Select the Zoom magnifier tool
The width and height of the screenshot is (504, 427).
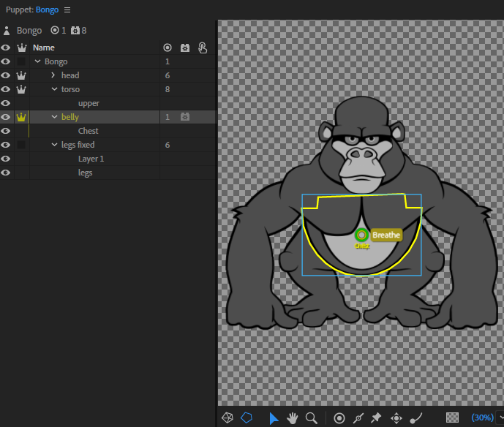tap(311, 418)
